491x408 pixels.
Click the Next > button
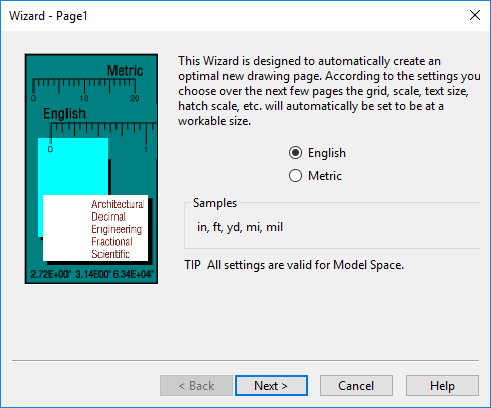(x=271, y=386)
